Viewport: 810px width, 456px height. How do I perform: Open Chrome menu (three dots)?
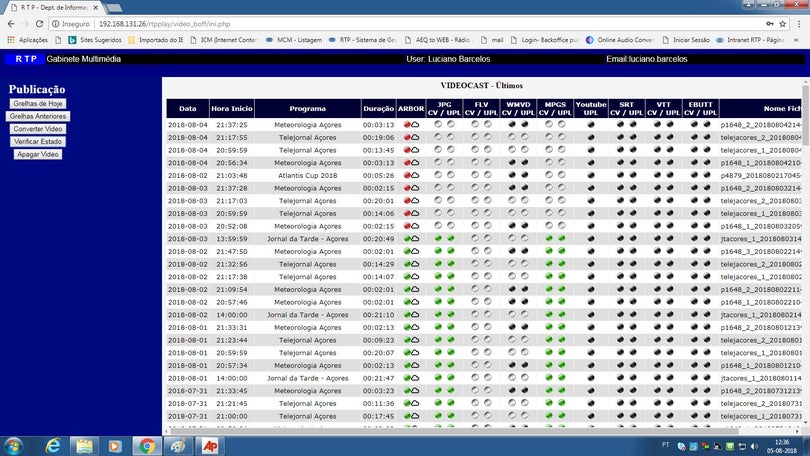[x=799, y=24]
